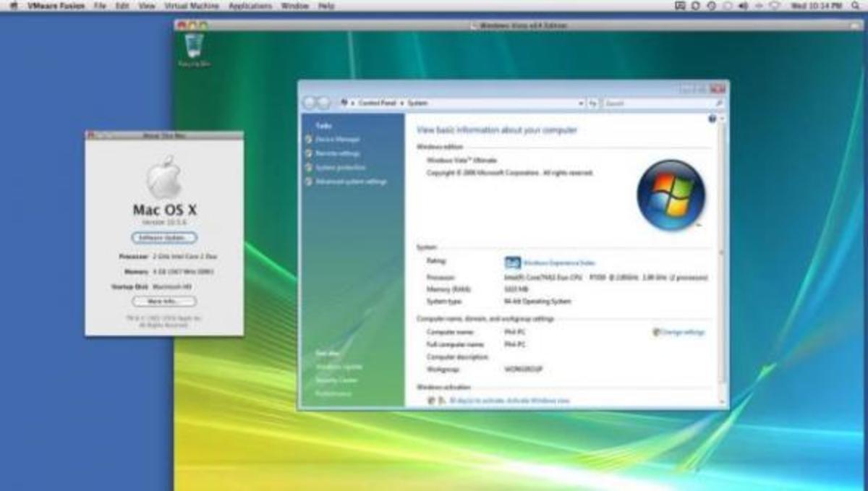Open the Help menu
The width and height of the screenshot is (868, 491).
326,6
